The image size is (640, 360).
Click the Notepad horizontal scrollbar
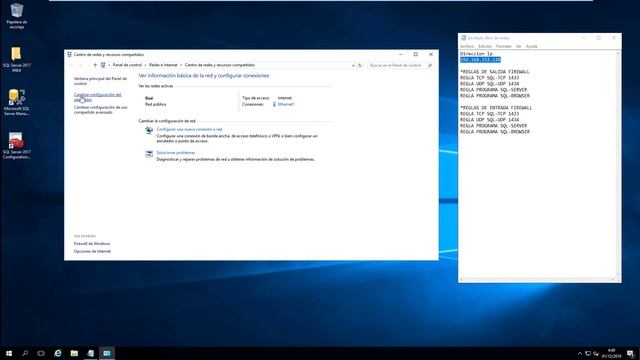[537, 280]
